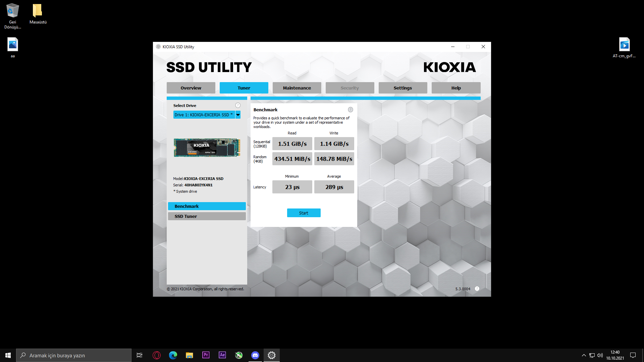Click help icon next to Select Drive
The height and width of the screenshot is (362, 644).
coord(238,105)
